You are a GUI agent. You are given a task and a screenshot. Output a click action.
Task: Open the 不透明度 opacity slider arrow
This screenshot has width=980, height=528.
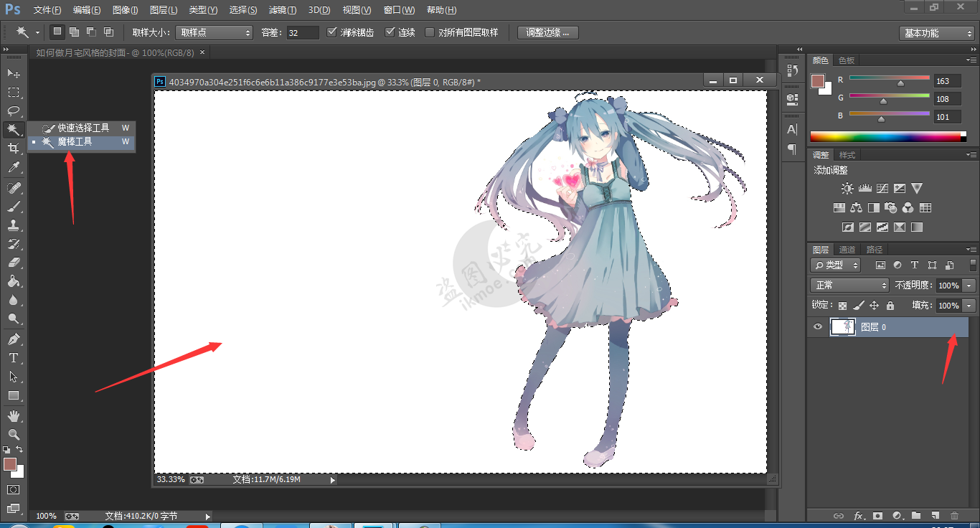click(970, 285)
